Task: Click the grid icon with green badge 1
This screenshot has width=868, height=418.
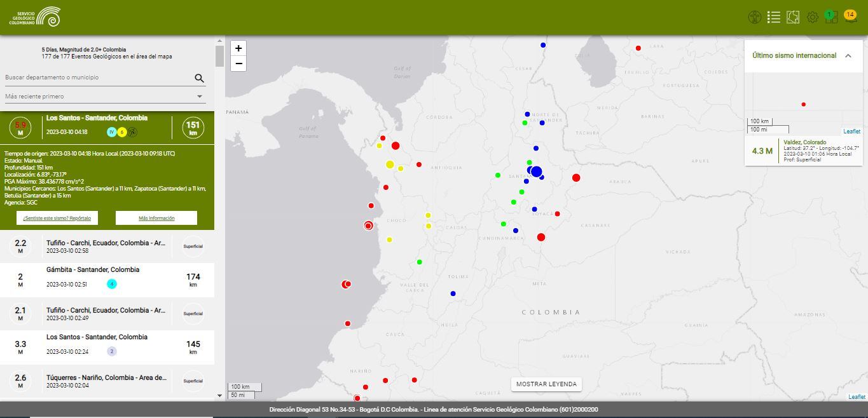Action: (x=831, y=17)
